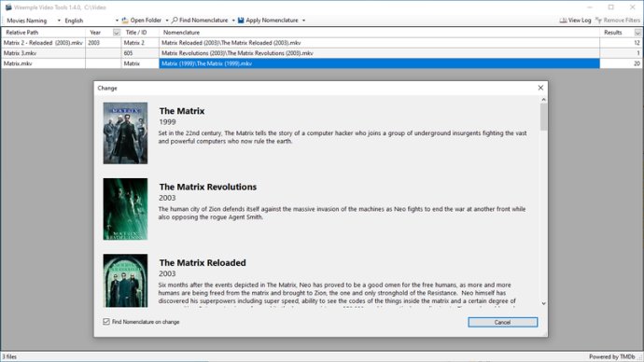The image size is (644, 362).
Task: Click the Nomenclature column header
Action: click(379, 33)
